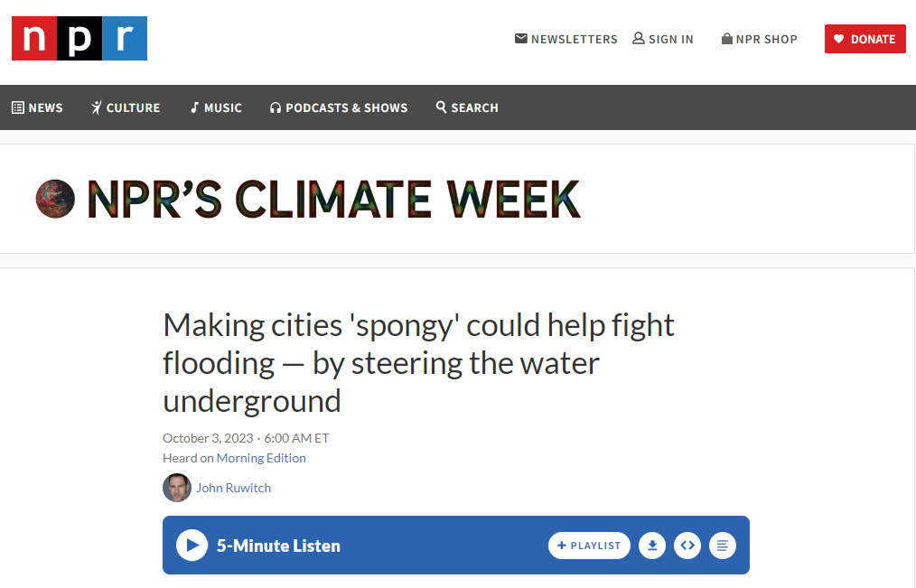Open the embed code icon

[x=687, y=546]
